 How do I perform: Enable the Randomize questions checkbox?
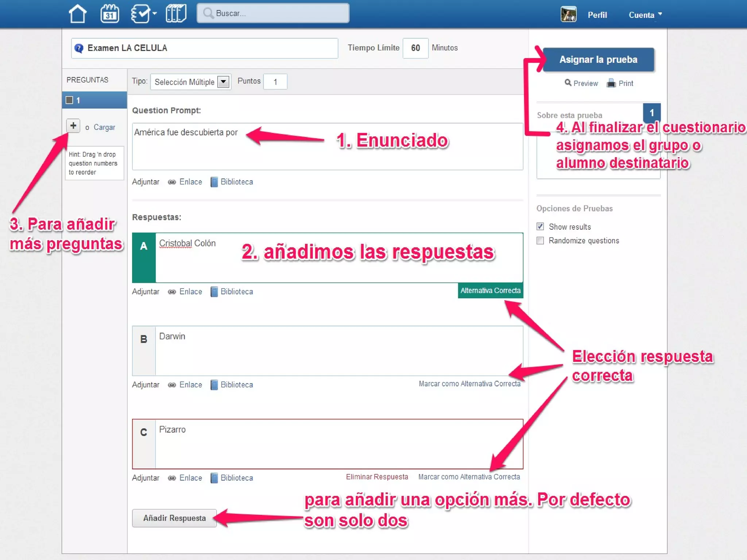pyautogui.click(x=540, y=241)
